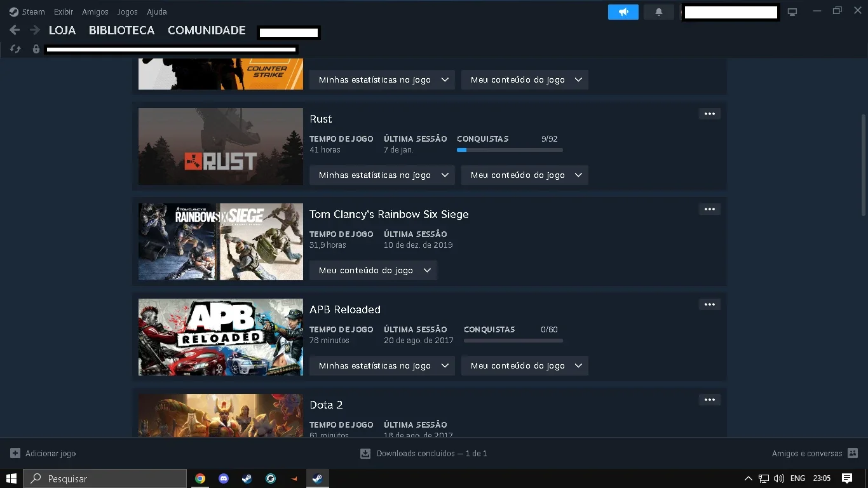The height and width of the screenshot is (488, 868).
Task: Click the Steam logo in title bar
Action: click(x=14, y=11)
